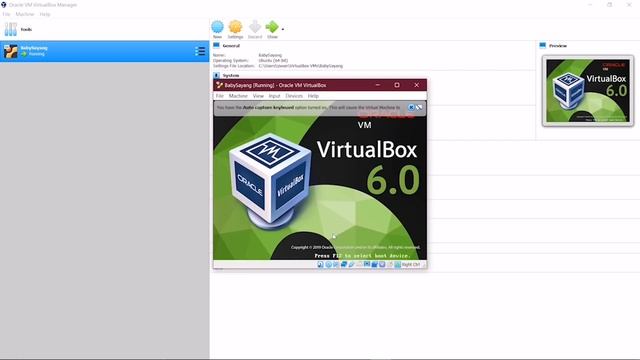Click the keyboard capture status icon
Viewport: 640px width, 360px height.
pos(398,264)
